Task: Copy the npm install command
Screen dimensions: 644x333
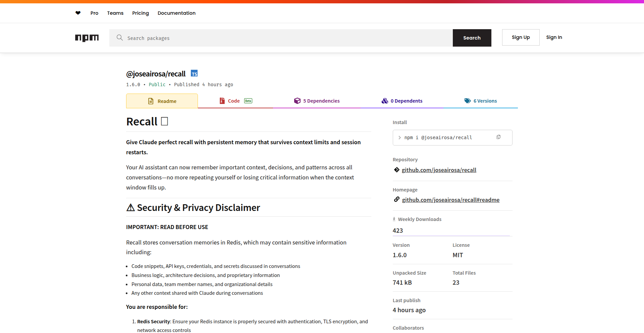Action: (498, 137)
